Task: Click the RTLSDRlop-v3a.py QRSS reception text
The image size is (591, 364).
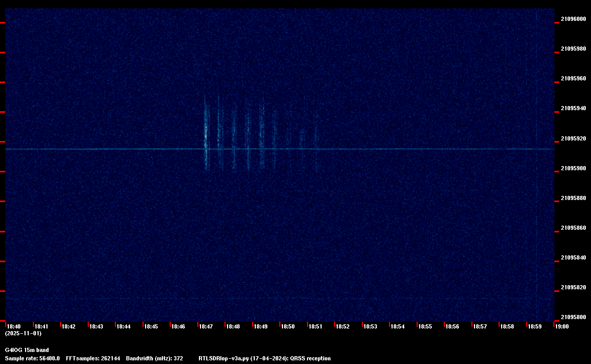Action: pos(265,359)
